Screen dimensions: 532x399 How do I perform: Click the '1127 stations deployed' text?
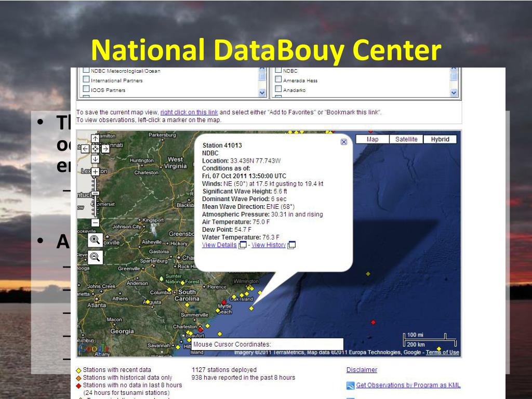point(224,370)
